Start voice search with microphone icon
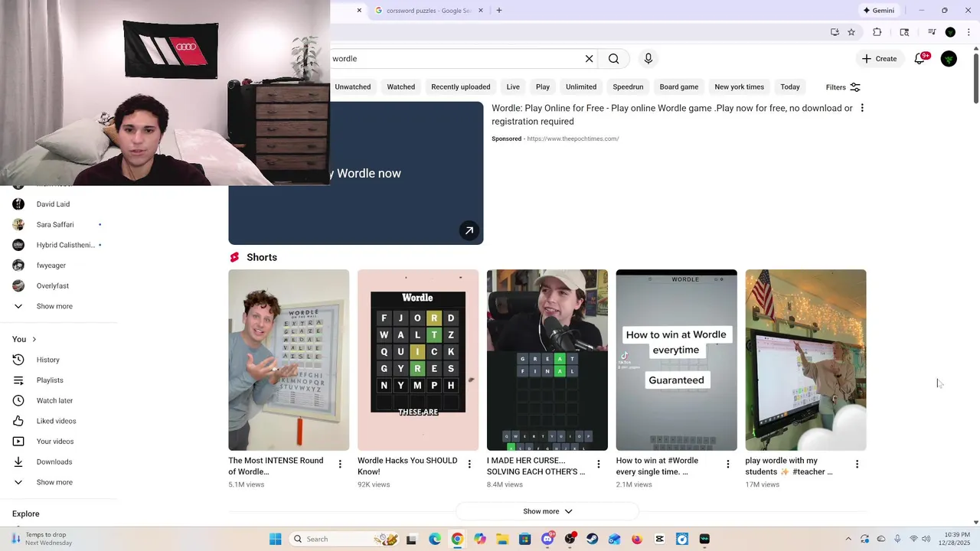Image resolution: width=980 pixels, height=551 pixels. click(x=648, y=59)
